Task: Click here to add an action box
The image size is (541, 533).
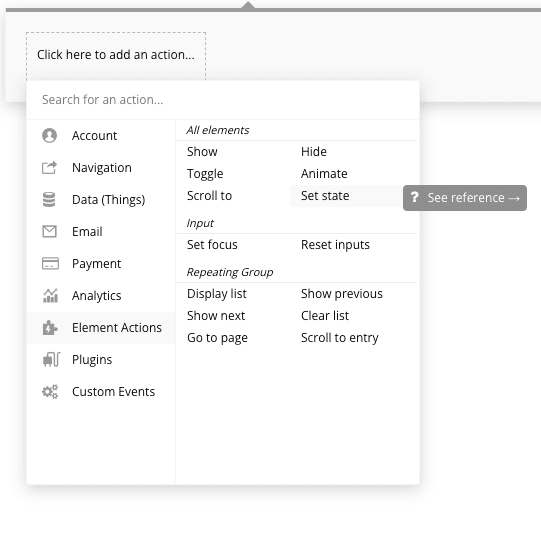Action: [116, 55]
